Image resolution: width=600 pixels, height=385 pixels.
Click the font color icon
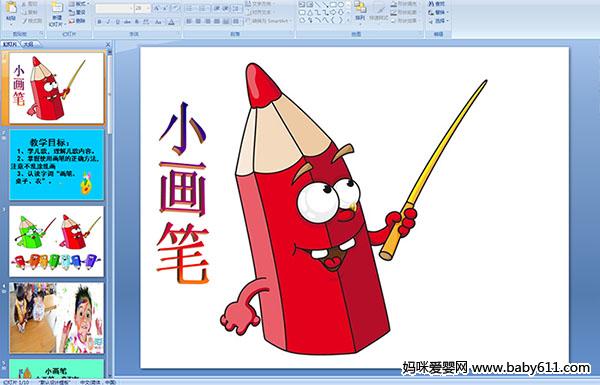click(x=171, y=22)
